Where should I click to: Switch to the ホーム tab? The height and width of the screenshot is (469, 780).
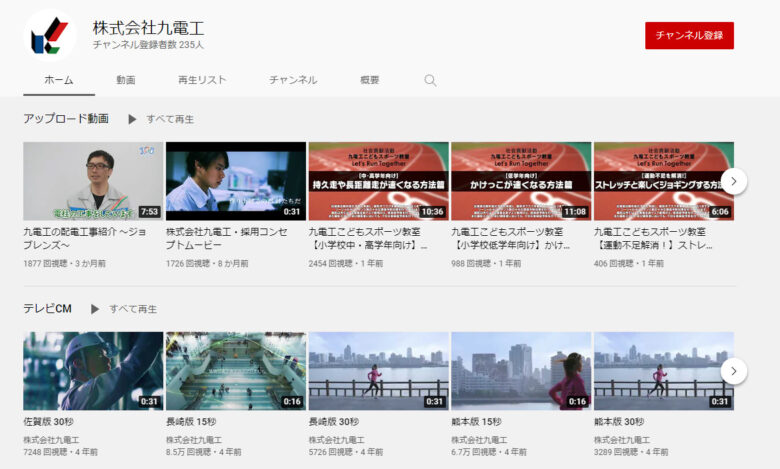(x=59, y=80)
